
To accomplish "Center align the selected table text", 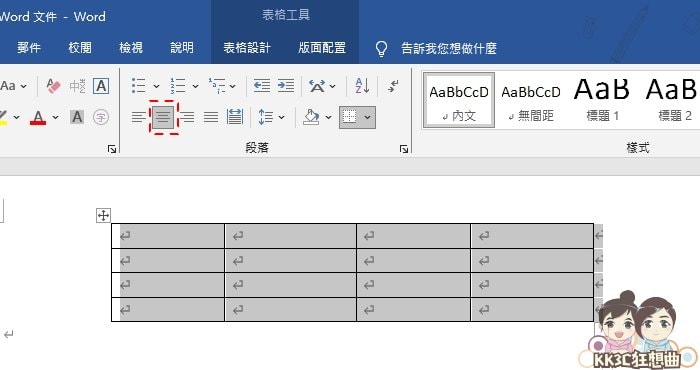I will (163, 117).
